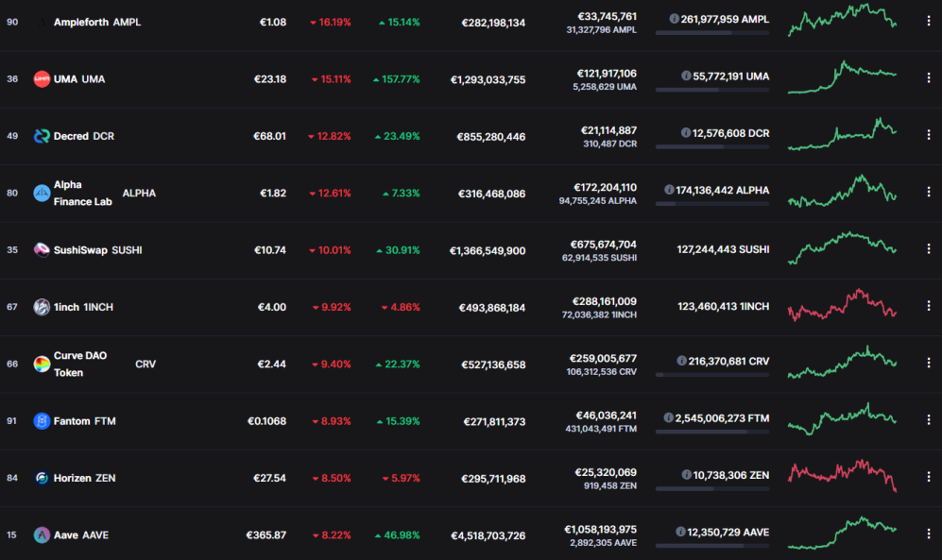Image resolution: width=942 pixels, height=560 pixels.
Task: Open the three-dot menu for Fantom row
Action: point(929,420)
